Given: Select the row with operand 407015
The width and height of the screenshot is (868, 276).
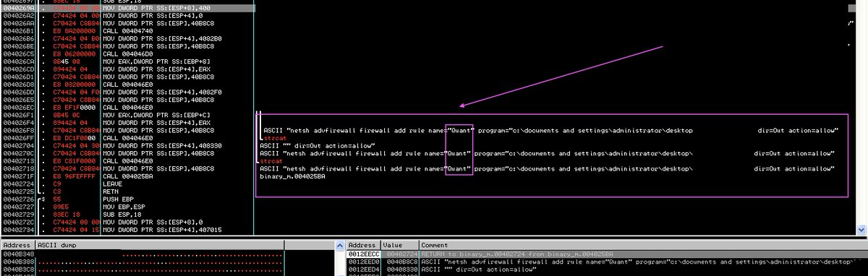Looking at the screenshot, I should [x=127, y=230].
